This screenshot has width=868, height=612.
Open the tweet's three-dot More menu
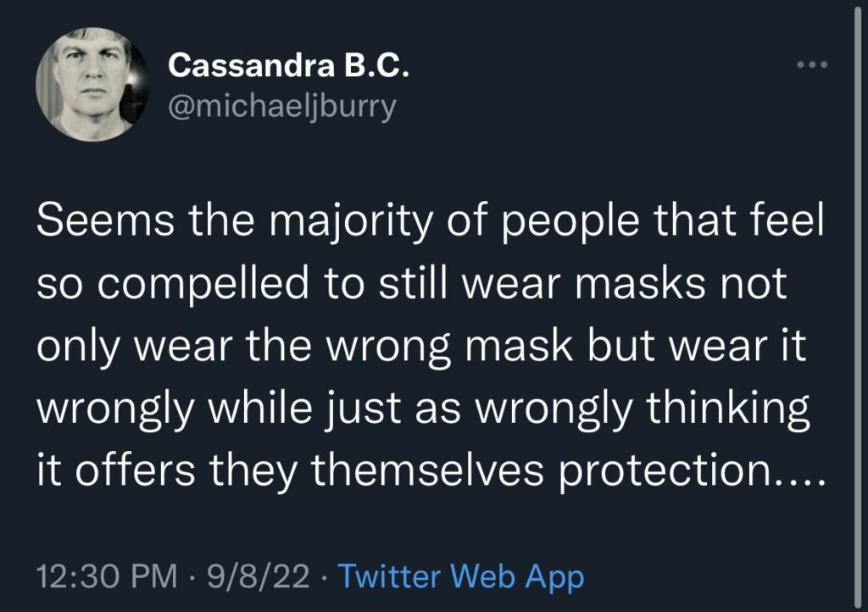pos(812,65)
